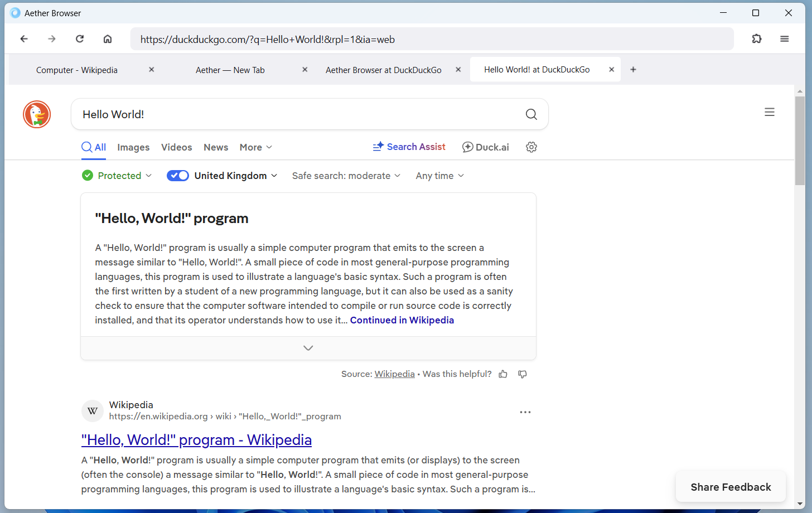This screenshot has width=812, height=513.
Task: Open Safe search: moderate dropdown
Action: click(x=346, y=176)
